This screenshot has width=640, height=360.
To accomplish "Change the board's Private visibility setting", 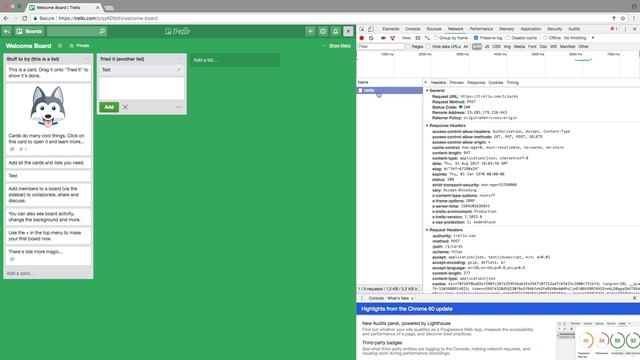I will click(x=80, y=46).
